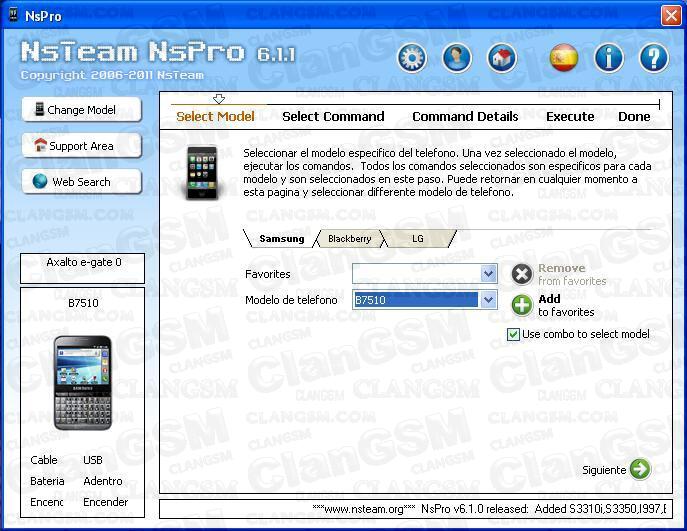The height and width of the screenshot is (531, 687).
Task: Open the Support Area button
Action: [81, 146]
